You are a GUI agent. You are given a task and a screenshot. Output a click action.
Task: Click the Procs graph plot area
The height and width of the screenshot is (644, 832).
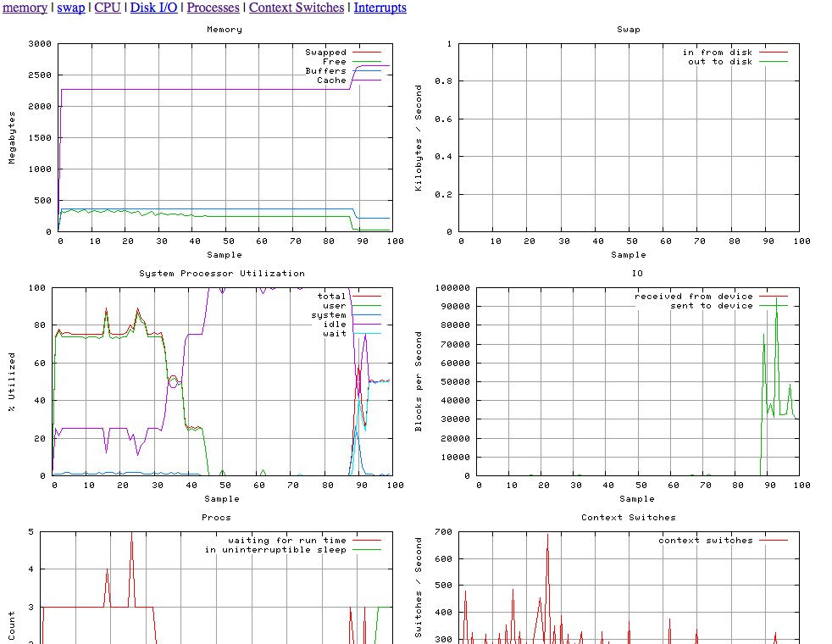click(x=217, y=588)
